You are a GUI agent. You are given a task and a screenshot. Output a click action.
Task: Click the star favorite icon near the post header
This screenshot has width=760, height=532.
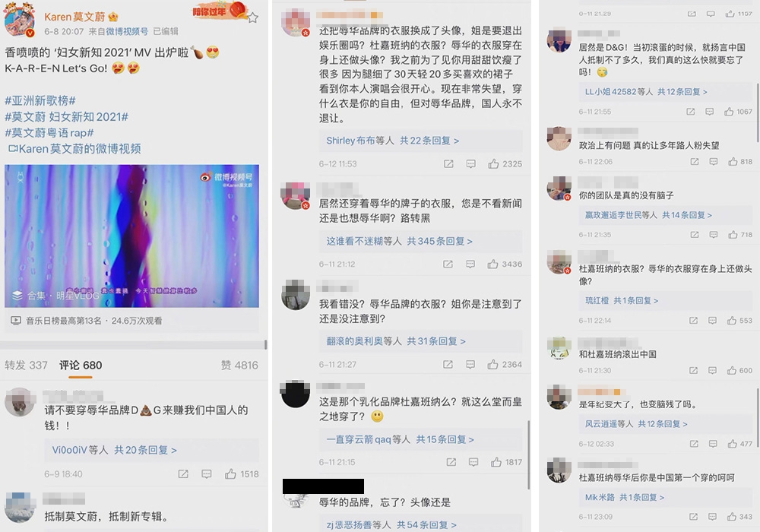pyautogui.click(x=252, y=18)
